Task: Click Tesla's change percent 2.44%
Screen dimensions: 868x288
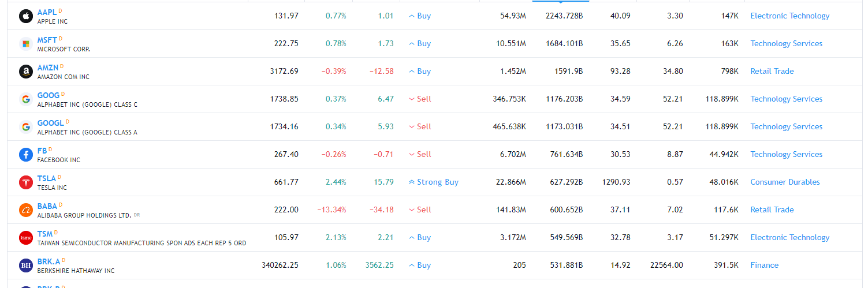Action: coord(336,182)
